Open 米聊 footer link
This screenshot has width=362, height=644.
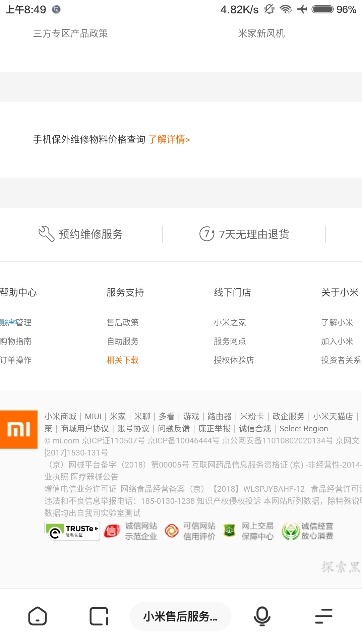click(142, 416)
